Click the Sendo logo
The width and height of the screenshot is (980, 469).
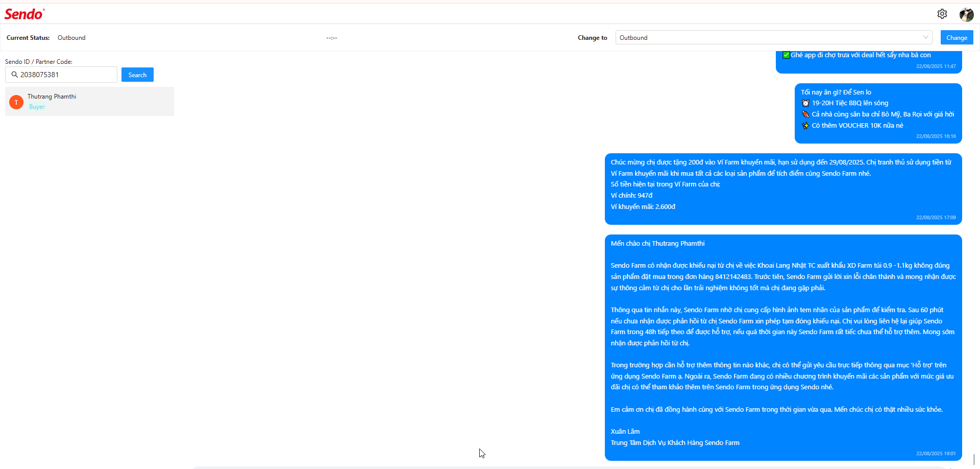tap(24, 14)
